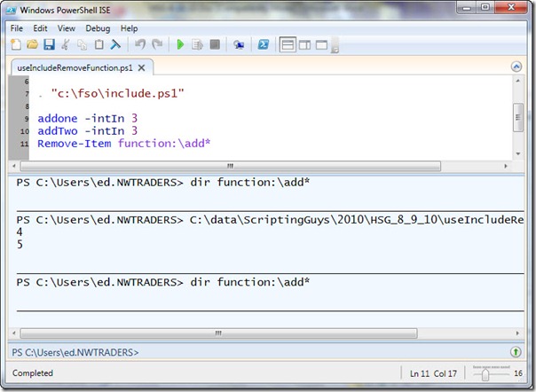Image resolution: width=536 pixels, height=392 pixels.
Task: Switch command pane position with the green arrow
Action: pyautogui.click(x=516, y=352)
